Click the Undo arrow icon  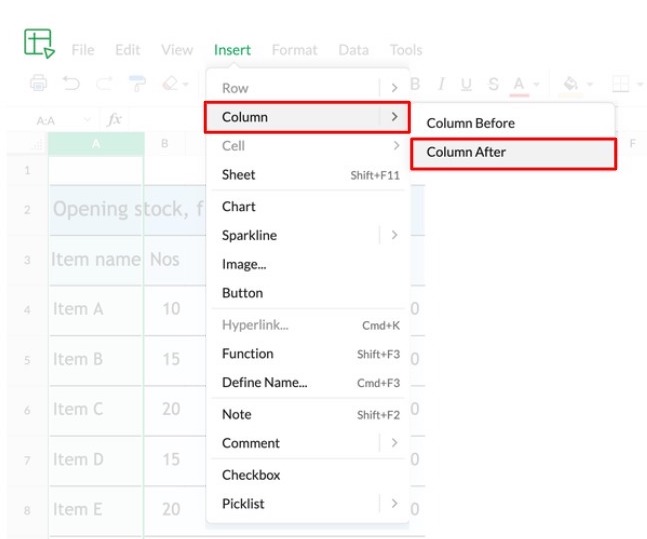pyautogui.click(x=72, y=84)
